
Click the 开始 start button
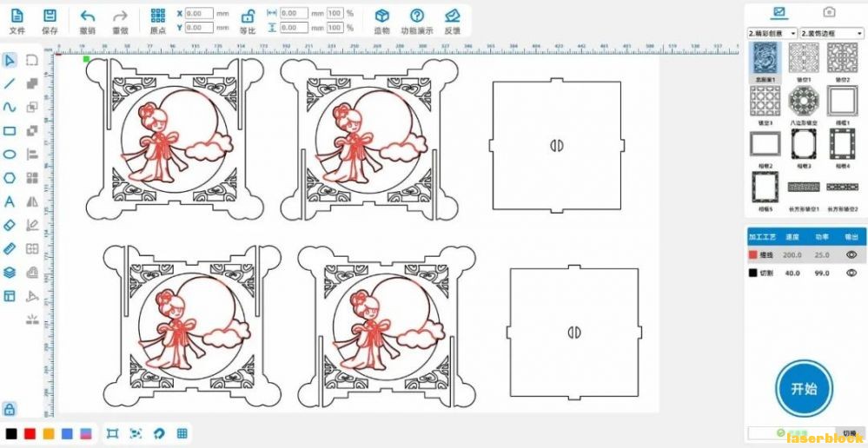pyautogui.click(x=804, y=388)
